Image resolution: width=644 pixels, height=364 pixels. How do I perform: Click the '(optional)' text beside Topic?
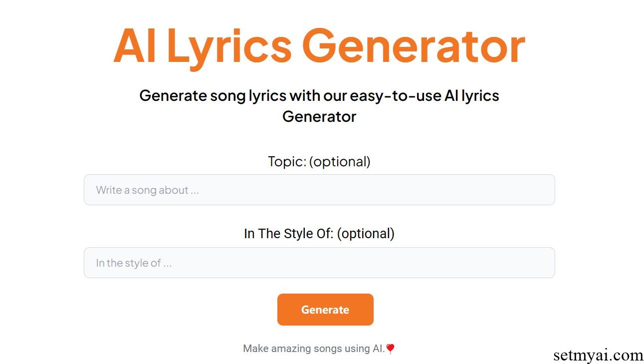click(340, 161)
